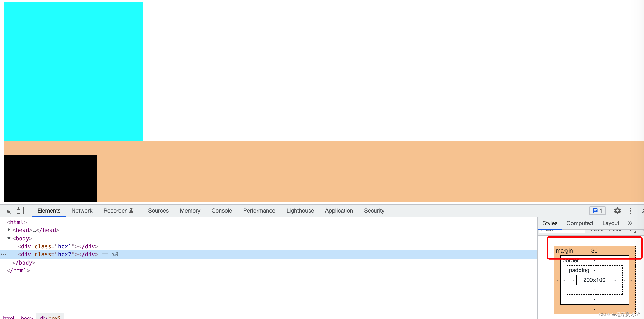This screenshot has height=319, width=644.
Task: Click the cyan box1 square on page
Action: (74, 71)
